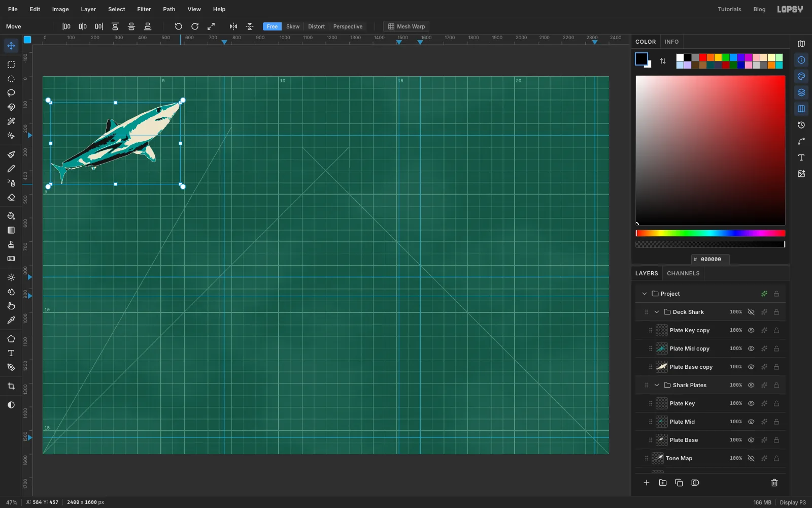The width and height of the screenshot is (812, 508).
Task: Choose the Perspective transform mode
Action: tap(348, 26)
